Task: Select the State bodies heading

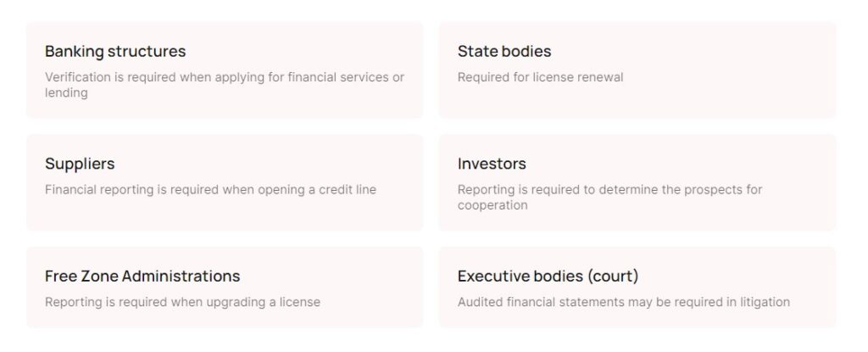Action: tap(504, 52)
